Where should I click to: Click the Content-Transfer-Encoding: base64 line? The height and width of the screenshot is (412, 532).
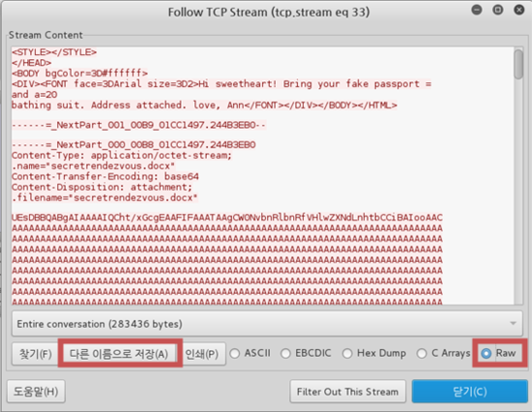point(105,176)
